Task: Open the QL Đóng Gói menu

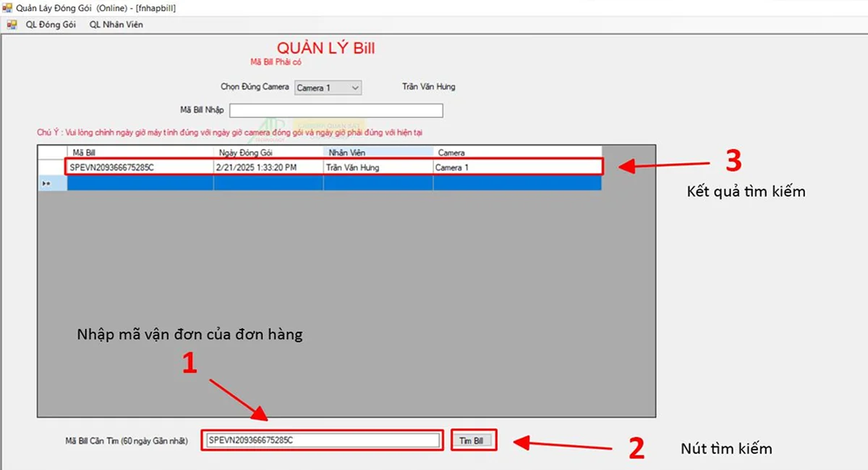Action: pos(51,25)
